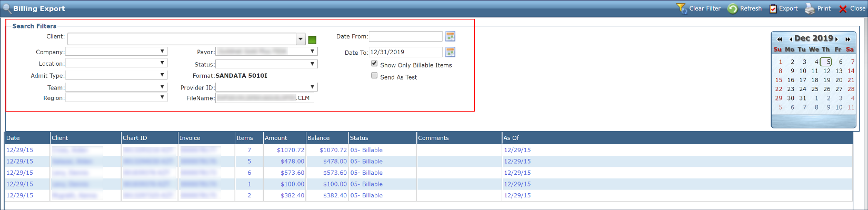Sort by the Client column header

(x=86, y=138)
